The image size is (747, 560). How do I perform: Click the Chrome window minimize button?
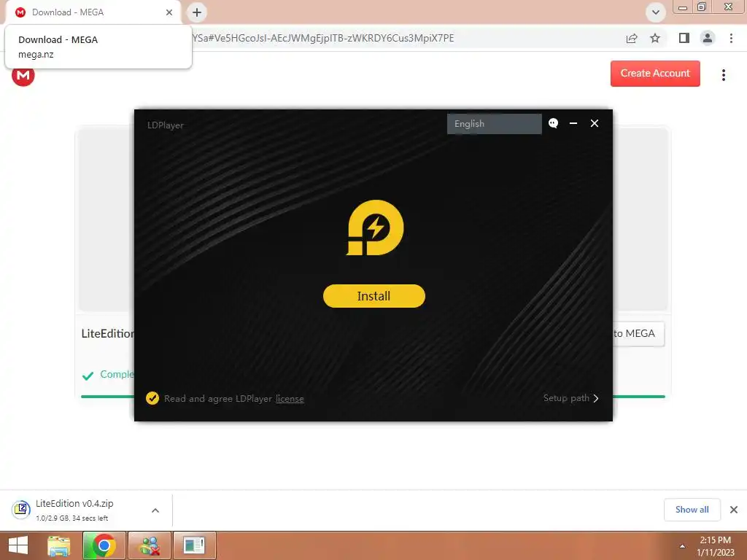[683, 7]
